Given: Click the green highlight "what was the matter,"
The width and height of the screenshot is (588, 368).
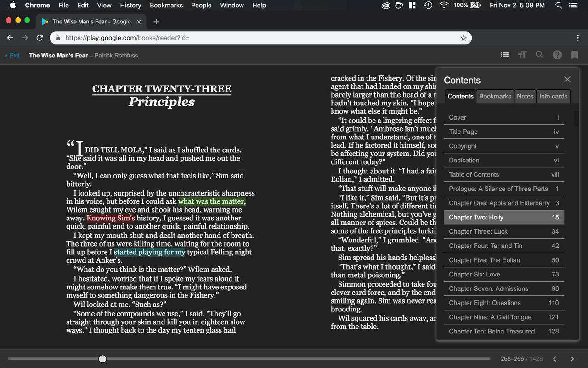Looking at the screenshot, I should click(x=212, y=201).
